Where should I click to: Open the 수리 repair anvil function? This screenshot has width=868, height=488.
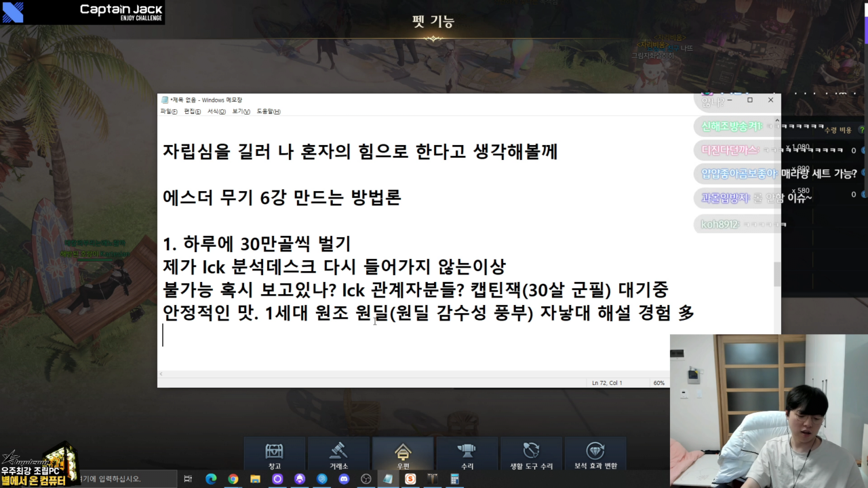467,454
